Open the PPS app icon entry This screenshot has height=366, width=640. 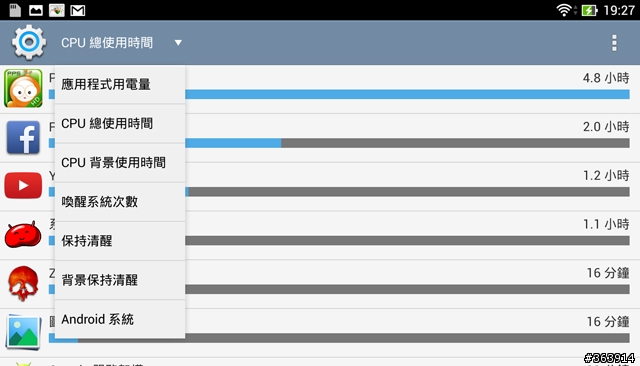pyautogui.click(x=23, y=88)
